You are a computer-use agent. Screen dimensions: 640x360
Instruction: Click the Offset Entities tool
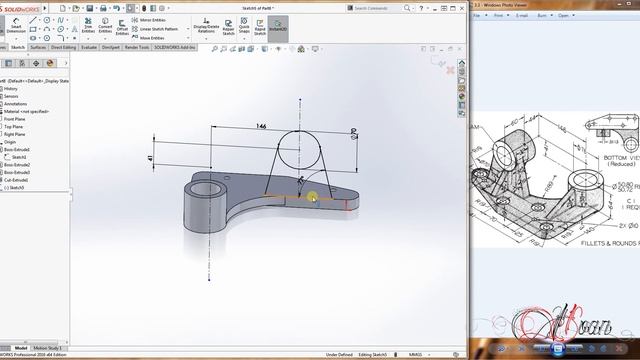122,27
